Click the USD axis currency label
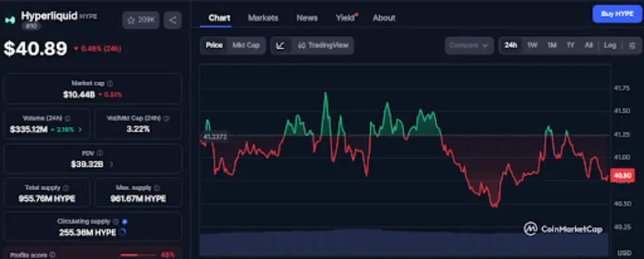The image size is (644, 259). [x=623, y=253]
